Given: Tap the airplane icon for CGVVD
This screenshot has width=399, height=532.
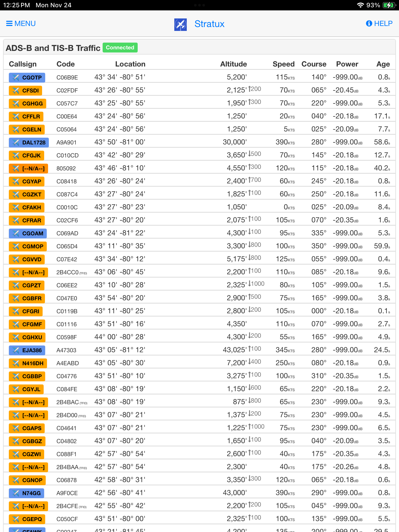Looking at the screenshot, I should tap(16, 259).
